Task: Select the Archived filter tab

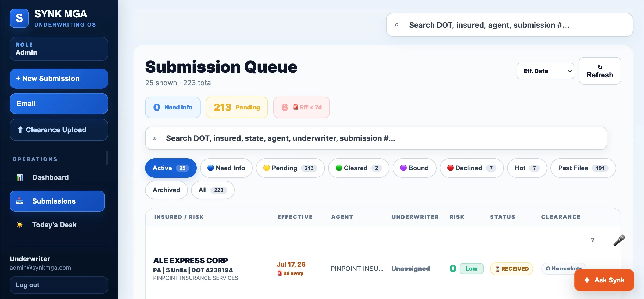Action: pos(166,190)
